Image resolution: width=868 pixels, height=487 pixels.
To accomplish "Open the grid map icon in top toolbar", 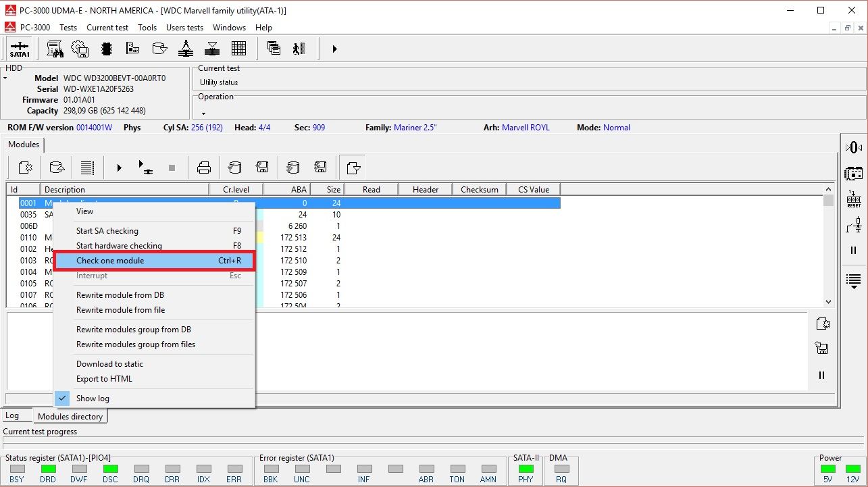I will pos(238,49).
